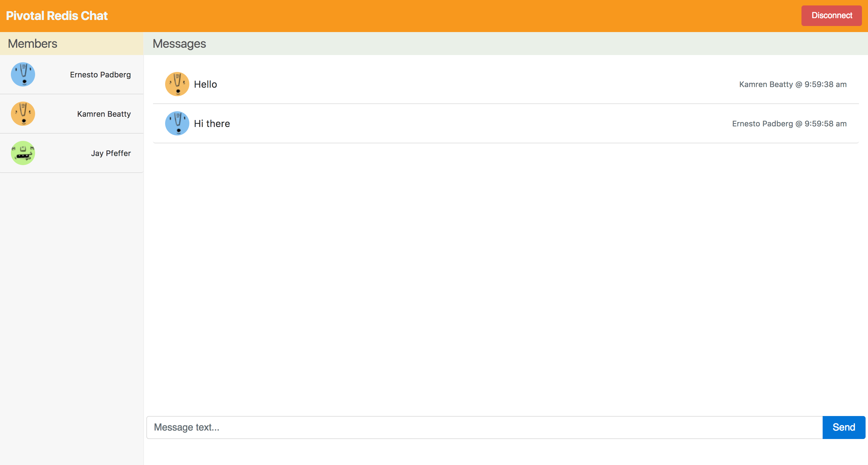The width and height of the screenshot is (868, 465).
Task: Click Kamren Beatty's orange avatar in Members
Action: (23, 114)
